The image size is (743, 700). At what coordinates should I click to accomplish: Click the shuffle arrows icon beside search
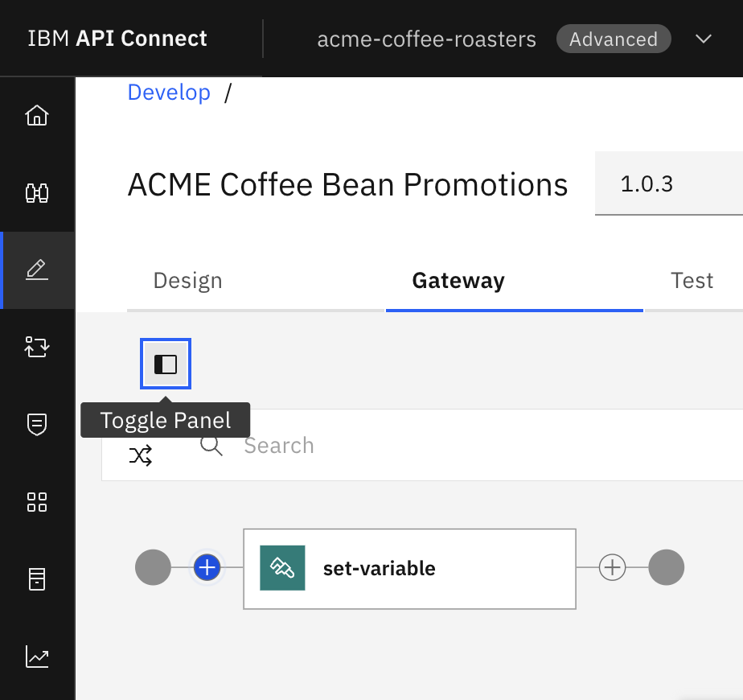[141, 455]
